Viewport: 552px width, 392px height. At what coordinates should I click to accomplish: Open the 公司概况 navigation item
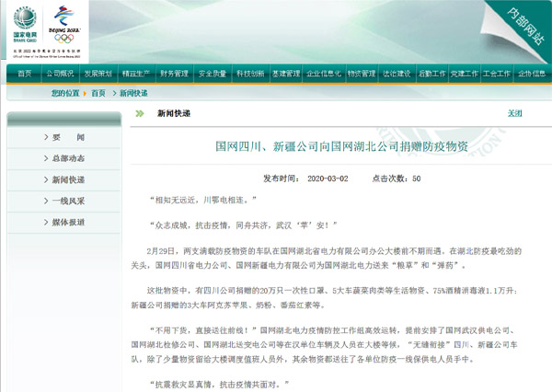point(60,74)
